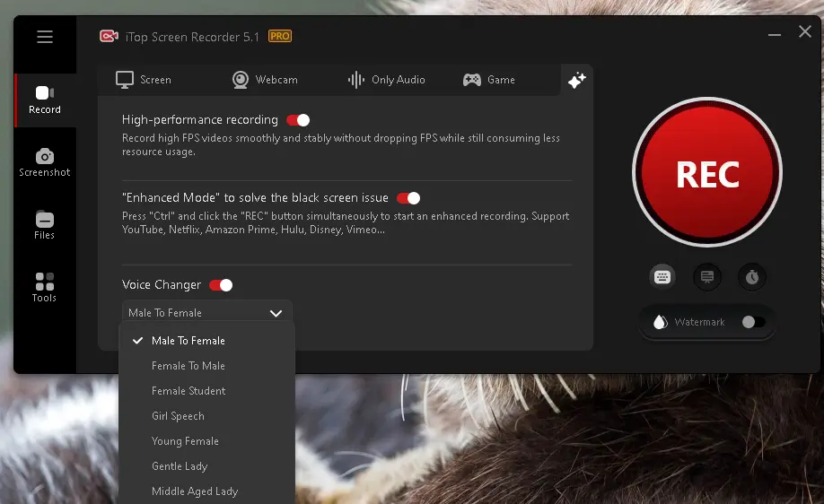Turn off Enhanced Mode toggle
Viewport: 824px width, 504px height.
(408, 198)
